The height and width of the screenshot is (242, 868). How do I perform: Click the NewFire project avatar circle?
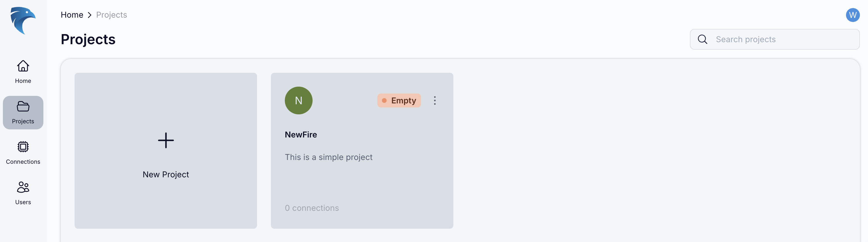tap(299, 100)
